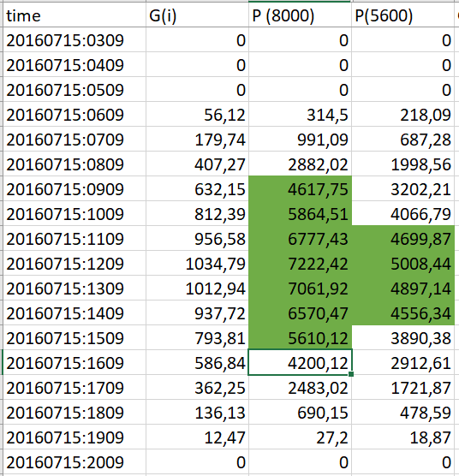Select the active cell 4200,12
The width and height of the screenshot is (459, 476).
(300, 362)
